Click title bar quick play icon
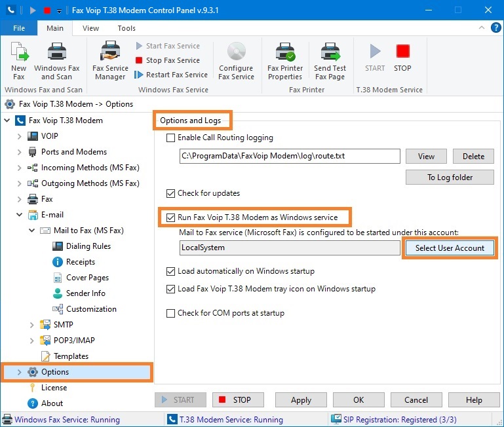 [x=33, y=10]
